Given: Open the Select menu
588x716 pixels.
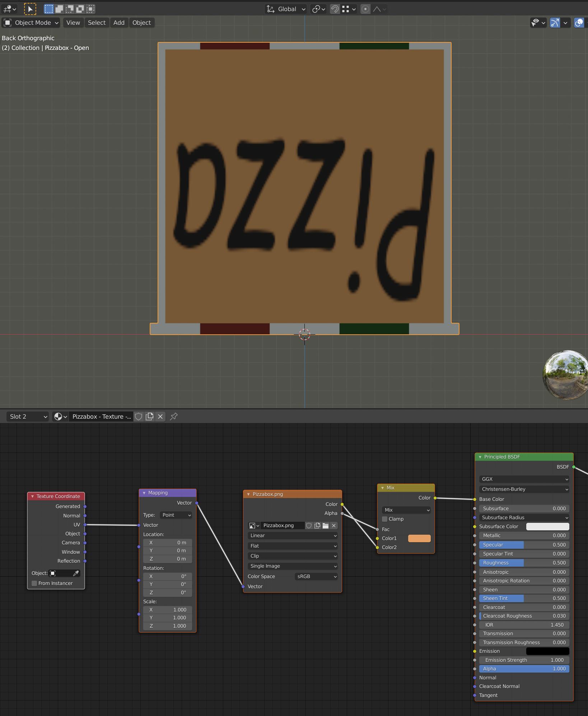Looking at the screenshot, I should click(97, 23).
